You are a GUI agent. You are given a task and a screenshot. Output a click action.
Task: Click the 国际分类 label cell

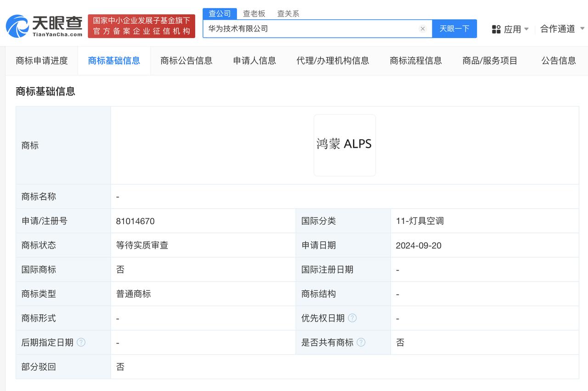(343, 221)
